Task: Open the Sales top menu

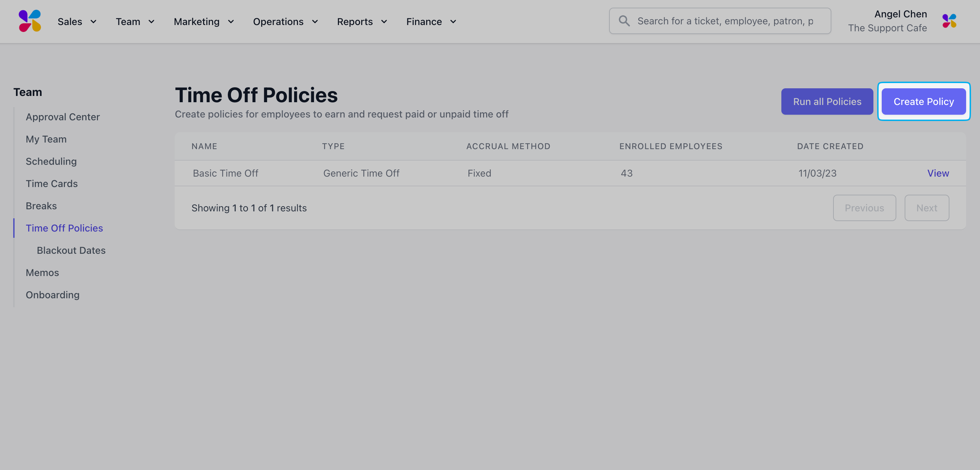Action: (70, 22)
